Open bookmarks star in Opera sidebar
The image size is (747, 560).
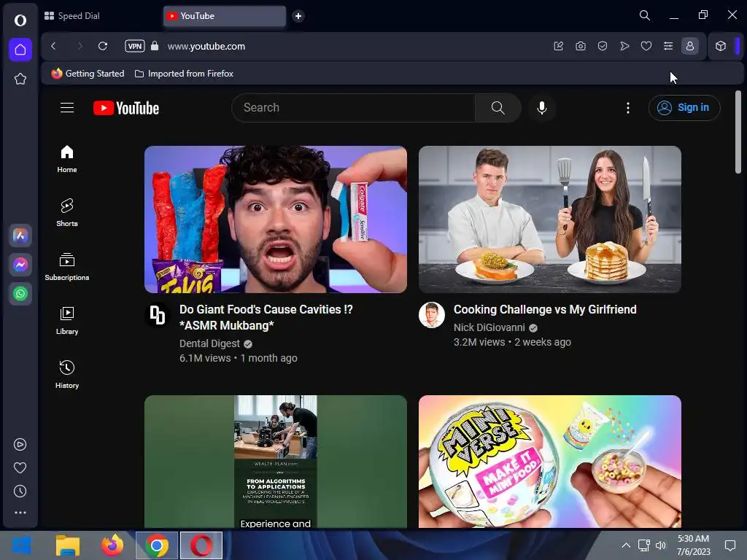coord(20,79)
